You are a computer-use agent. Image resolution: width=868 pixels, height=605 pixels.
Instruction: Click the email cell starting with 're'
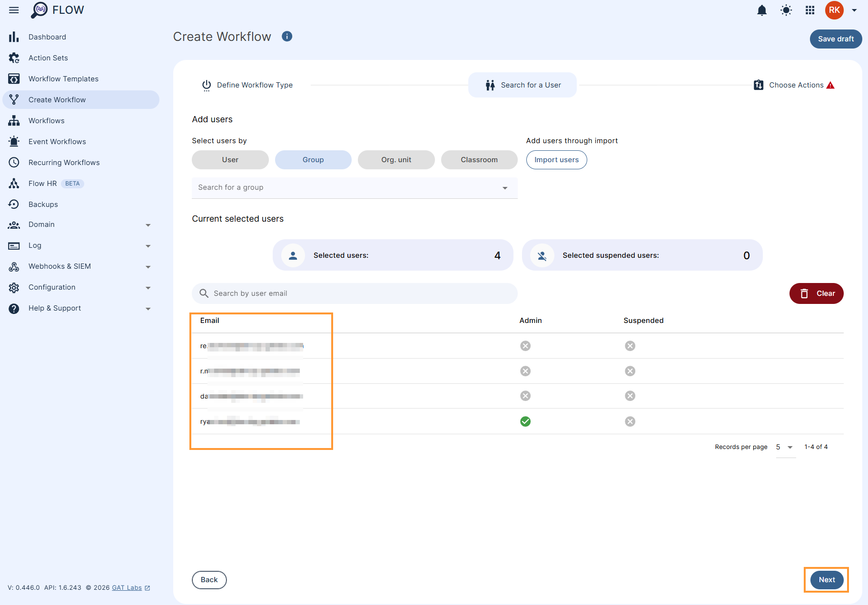(252, 346)
